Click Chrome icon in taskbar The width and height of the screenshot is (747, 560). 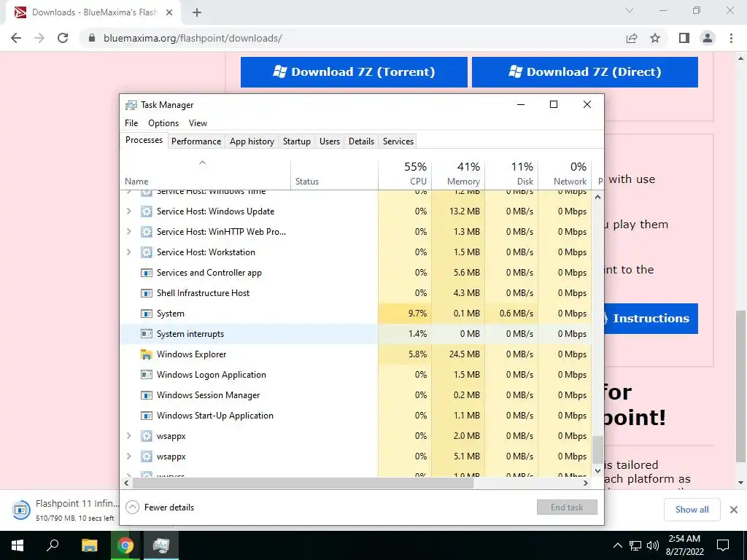(x=125, y=545)
